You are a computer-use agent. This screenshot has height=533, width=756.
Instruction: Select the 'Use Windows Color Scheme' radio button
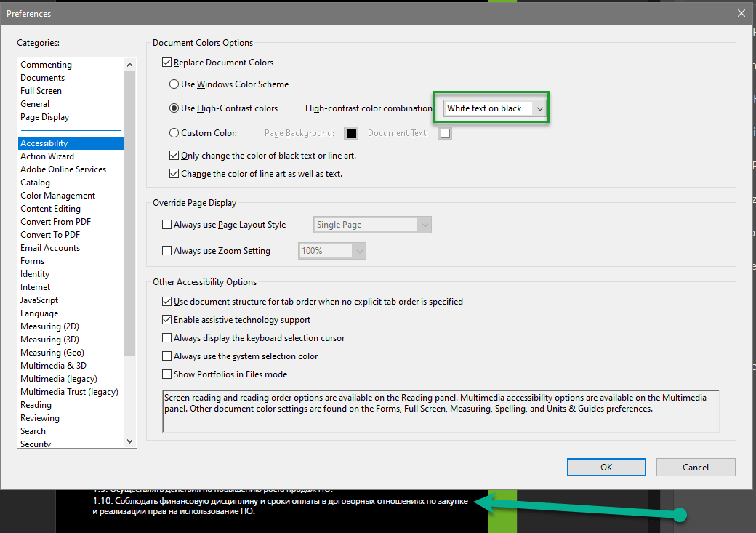174,84
